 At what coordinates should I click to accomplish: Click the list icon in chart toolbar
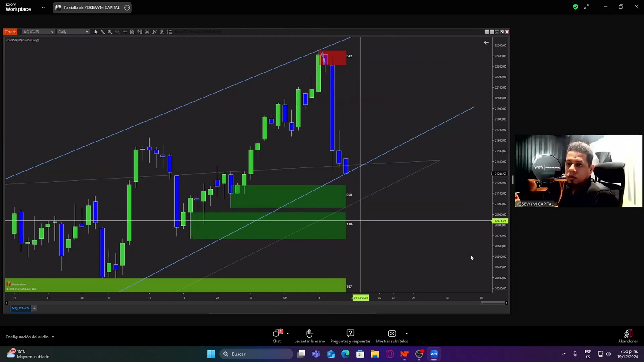(x=169, y=32)
